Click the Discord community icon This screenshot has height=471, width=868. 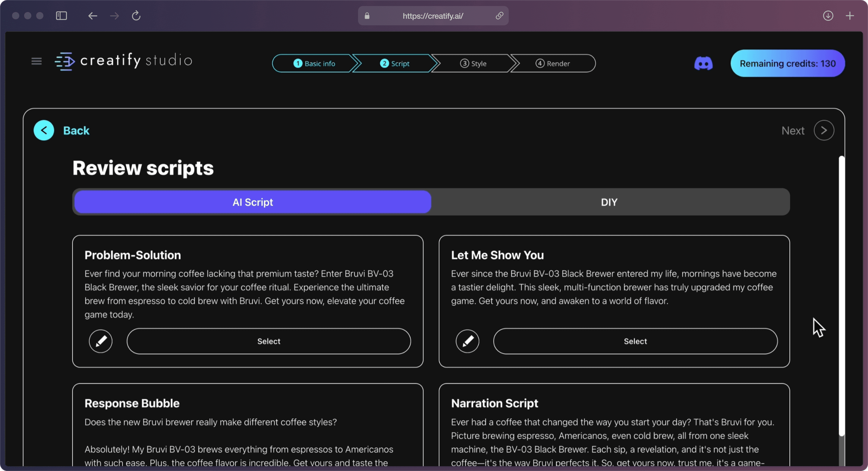click(x=704, y=63)
